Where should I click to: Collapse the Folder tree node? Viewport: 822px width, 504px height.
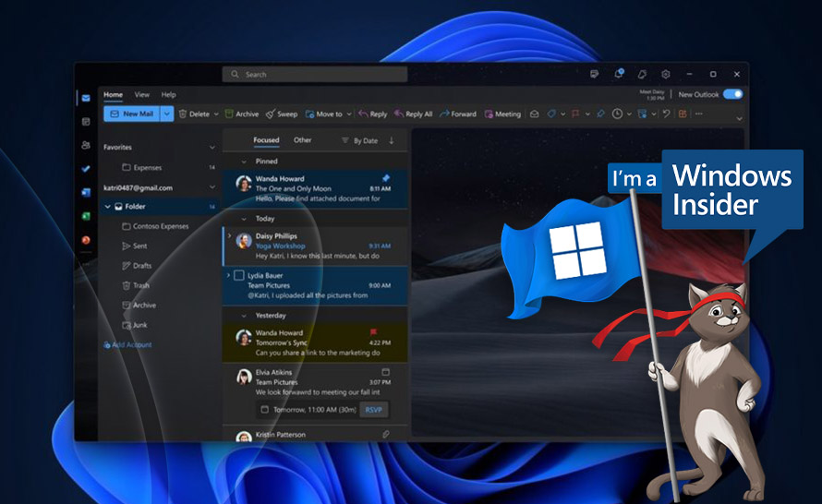(x=107, y=207)
